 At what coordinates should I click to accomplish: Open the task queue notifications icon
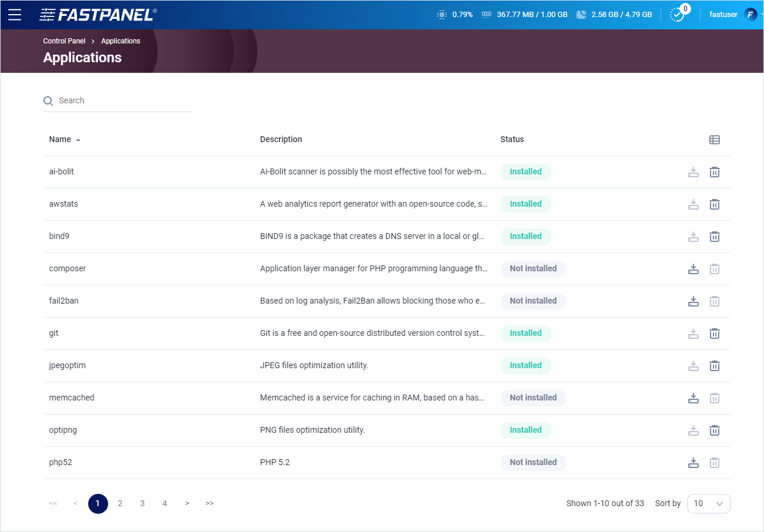click(x=677, y=15)
